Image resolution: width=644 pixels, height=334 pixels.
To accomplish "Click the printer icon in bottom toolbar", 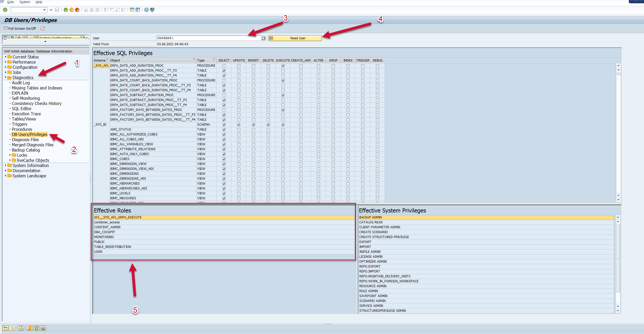I will pos(43,328).
